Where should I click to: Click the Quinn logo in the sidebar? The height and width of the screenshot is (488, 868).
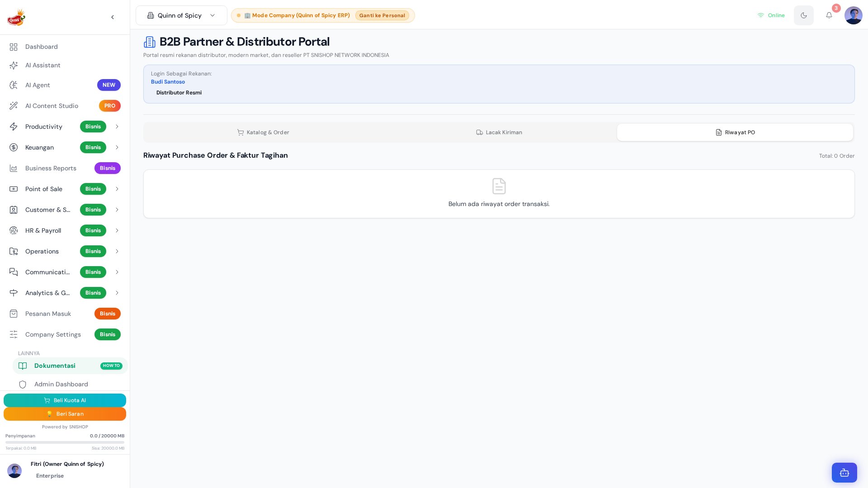(16, 18)
